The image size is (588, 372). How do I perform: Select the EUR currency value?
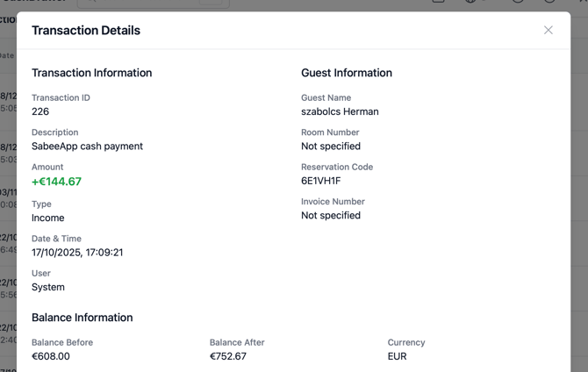click(398, 356)
